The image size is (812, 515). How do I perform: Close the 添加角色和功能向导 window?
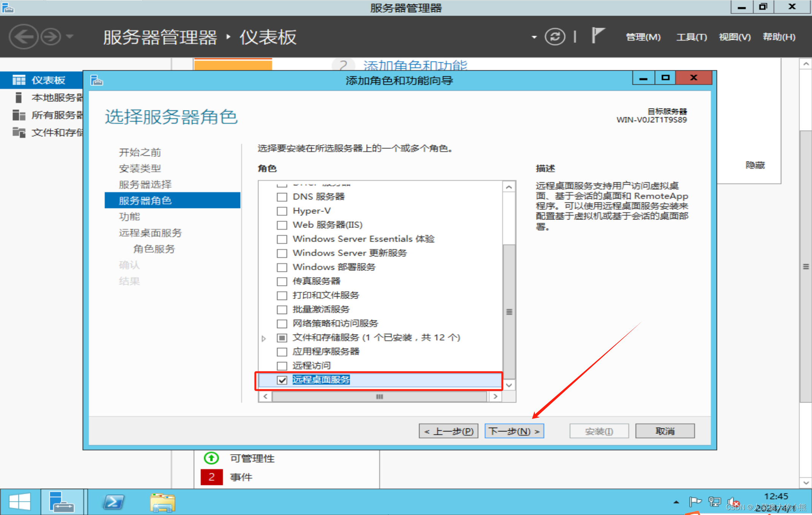pos(693,78)
